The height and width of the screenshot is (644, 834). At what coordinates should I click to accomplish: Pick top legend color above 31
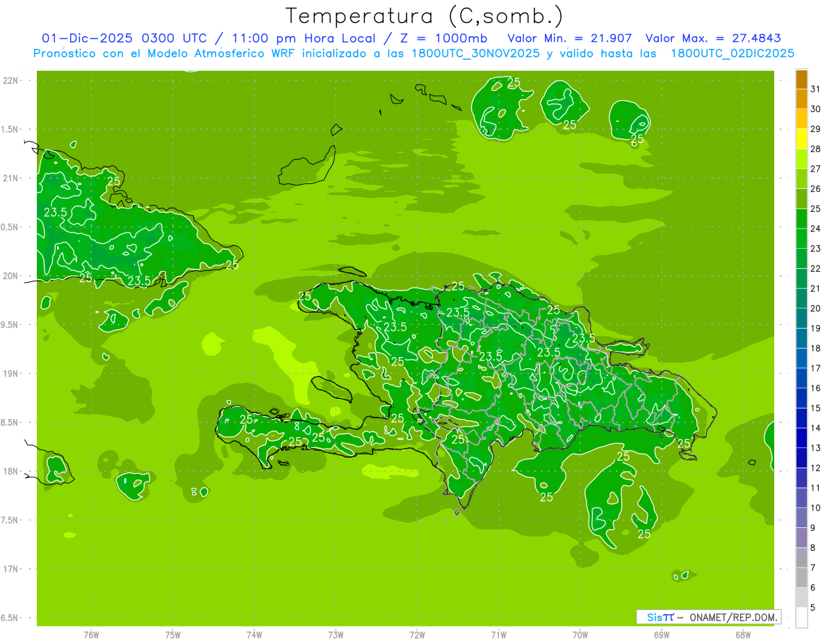[x=801, y=79]
